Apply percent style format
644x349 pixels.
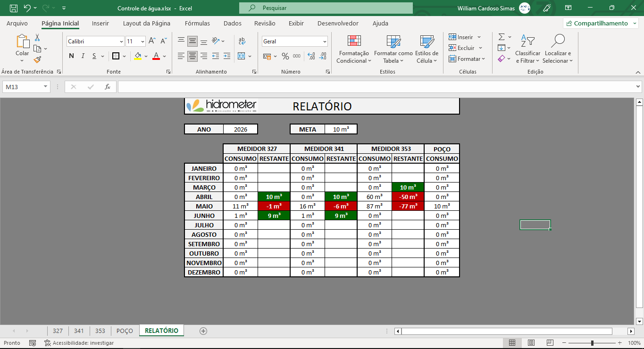pos(285,56)
